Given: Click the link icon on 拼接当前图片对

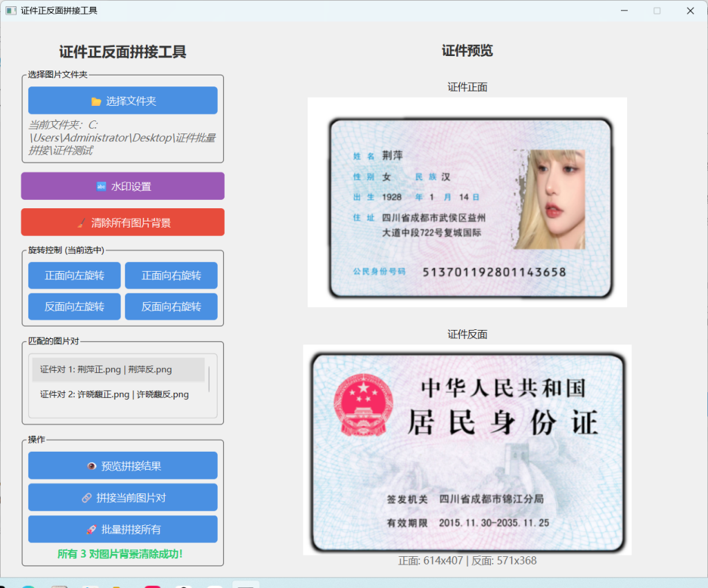Looking at the screenshot, I should (86, 498).
